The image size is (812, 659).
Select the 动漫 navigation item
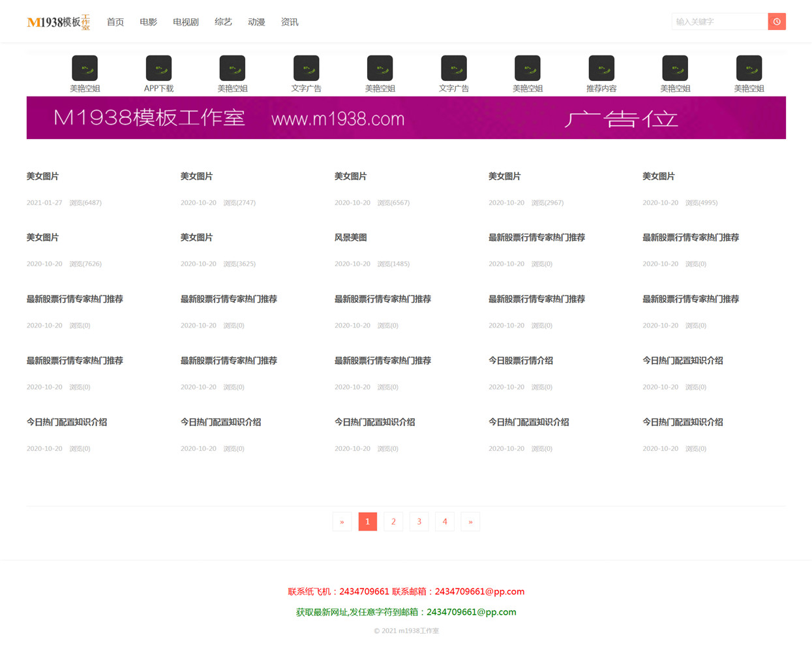[256, 22]
